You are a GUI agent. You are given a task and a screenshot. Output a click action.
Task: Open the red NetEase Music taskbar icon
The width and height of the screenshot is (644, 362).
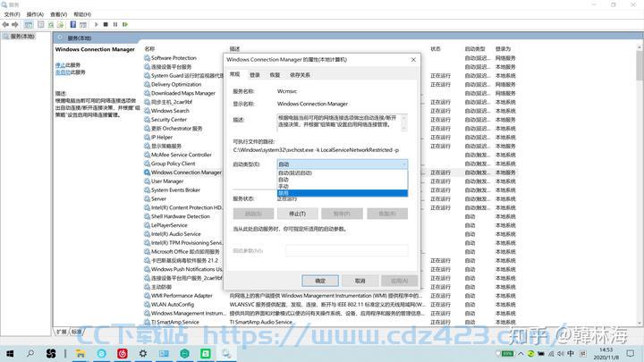click(x=122, y=353)
